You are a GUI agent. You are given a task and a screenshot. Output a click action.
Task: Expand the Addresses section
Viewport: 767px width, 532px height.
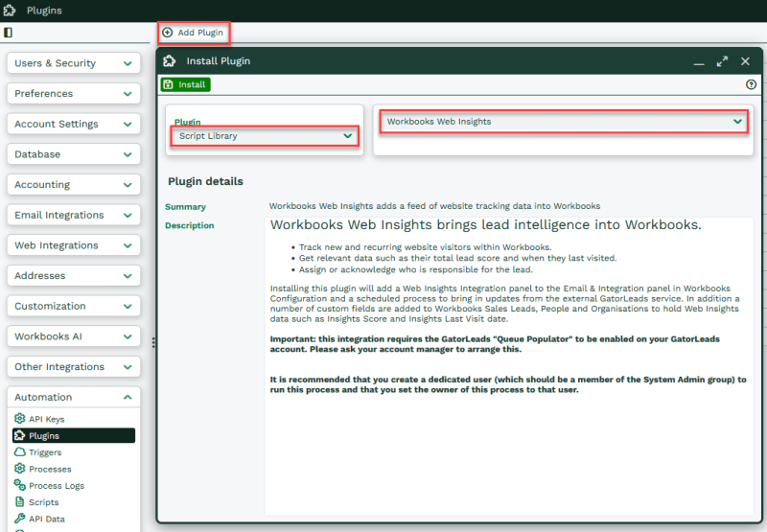click(74, 275)
